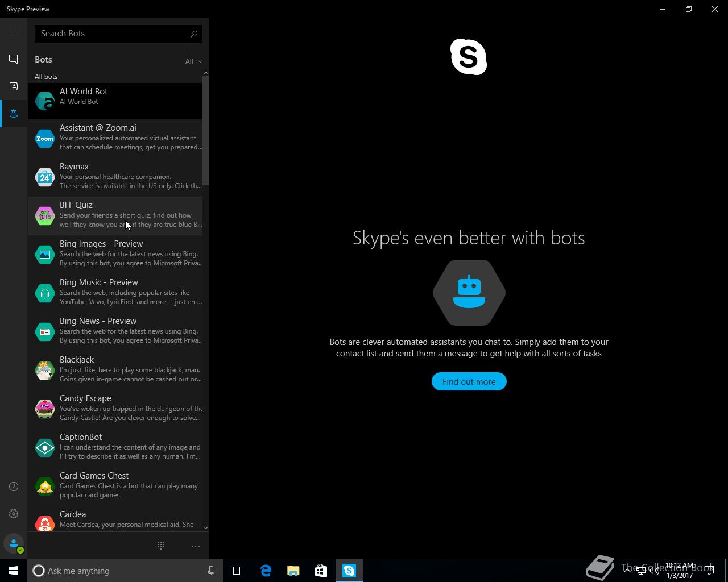Click Bing Music headphones avatar icon
This screenshot has height=582, width=728.
45,293
